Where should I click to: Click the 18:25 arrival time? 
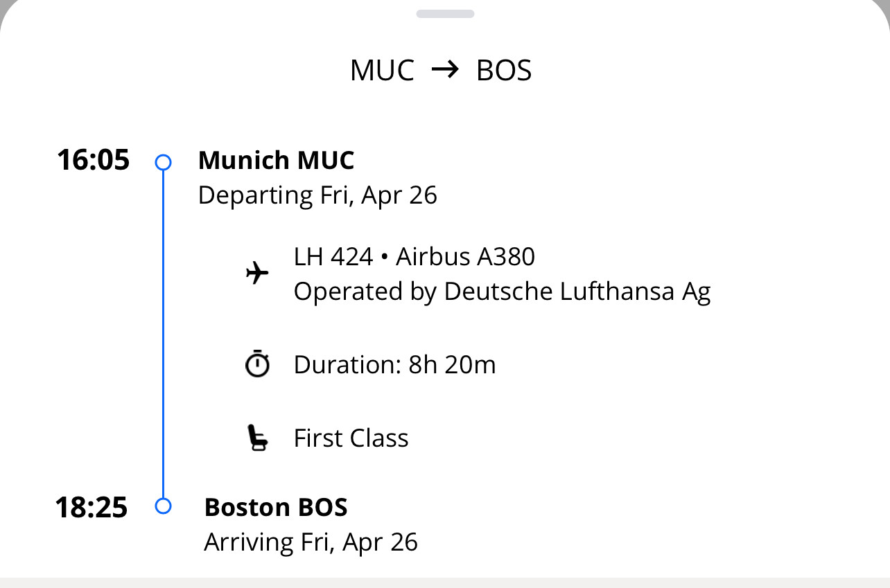pyautogui.click(x=91, y=508)
